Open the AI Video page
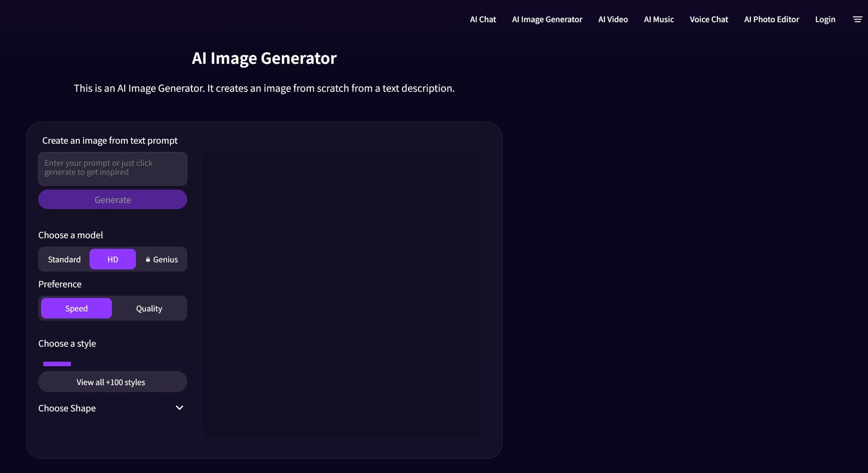The height and width of the screenshot is (473, 868). [x=613, y=20]
